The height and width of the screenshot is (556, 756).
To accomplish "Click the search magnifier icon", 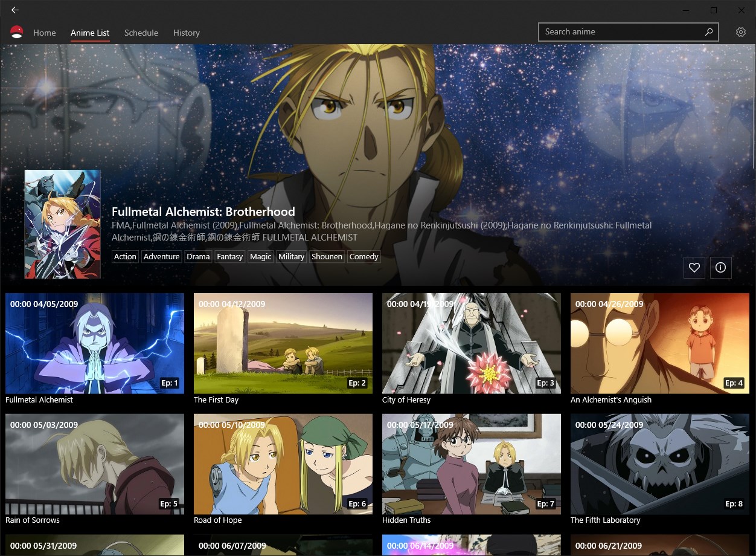I will click(709, 32).
